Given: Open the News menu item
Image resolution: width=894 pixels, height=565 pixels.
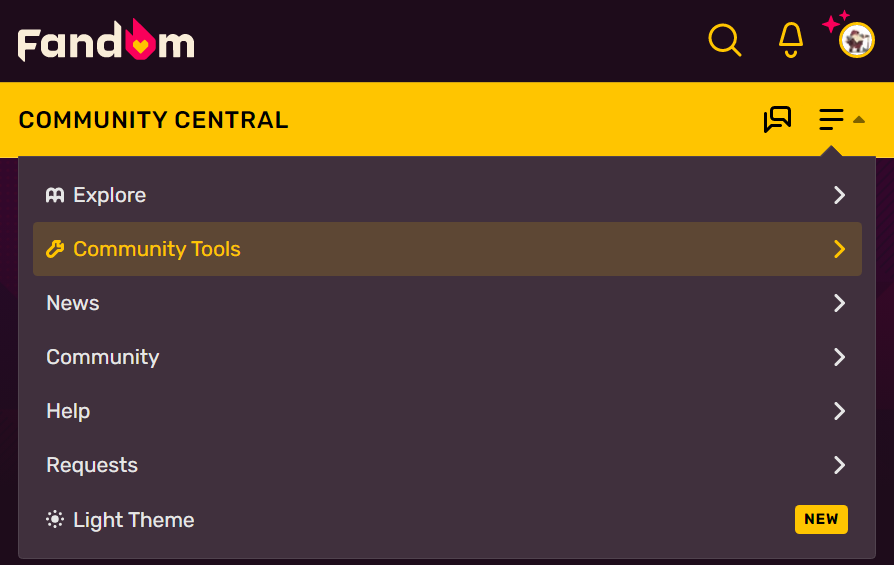Looking at the screenshot, I should click(x=447, y=303).
